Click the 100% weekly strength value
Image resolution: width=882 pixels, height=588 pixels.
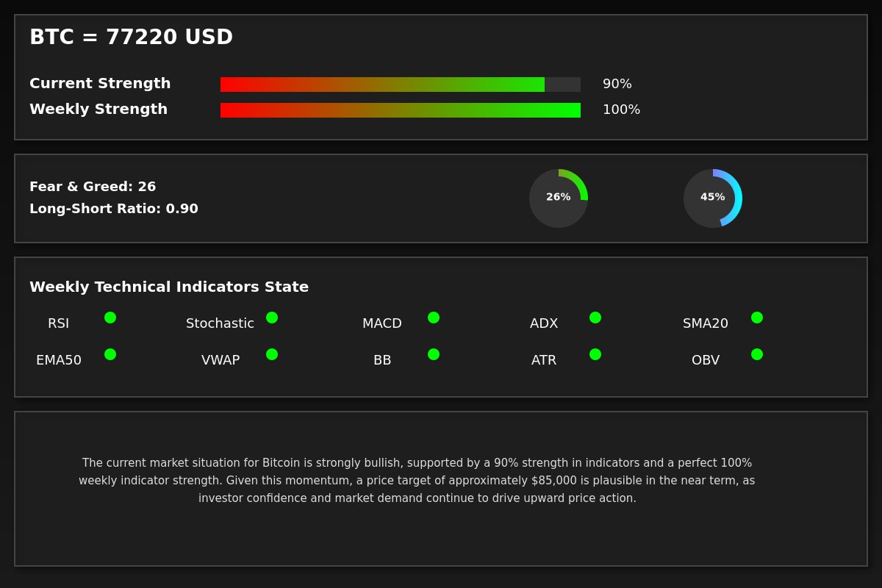[621, 110]
